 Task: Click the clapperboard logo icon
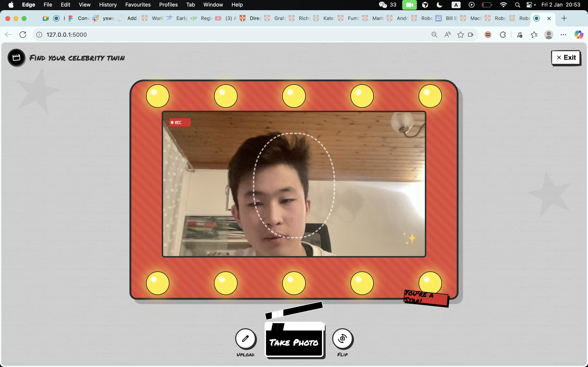16,58
